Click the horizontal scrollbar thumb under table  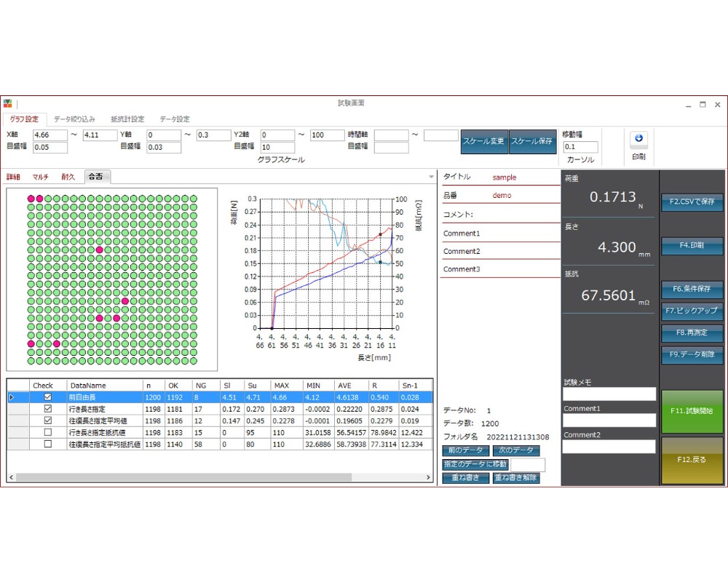point(184,477)
